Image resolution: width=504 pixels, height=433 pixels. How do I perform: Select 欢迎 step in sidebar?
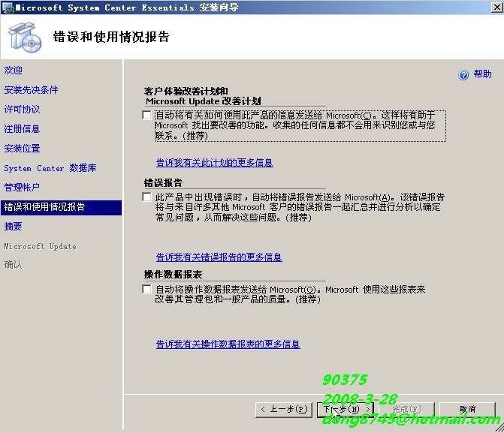click(x=14, y=71)
